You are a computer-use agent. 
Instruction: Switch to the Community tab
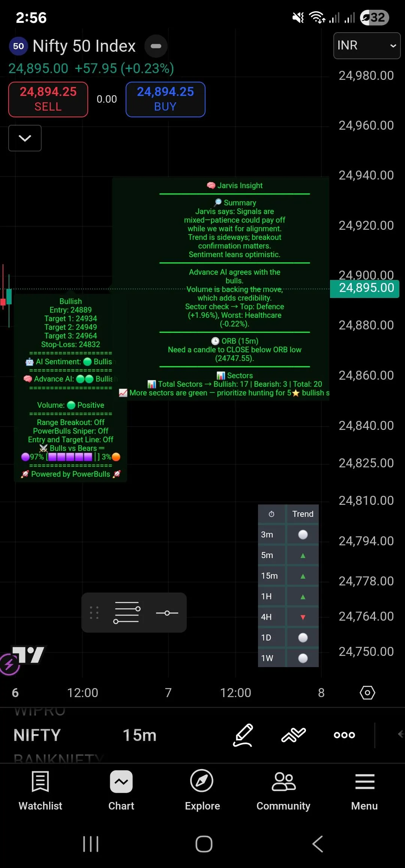tap(283, 791)
